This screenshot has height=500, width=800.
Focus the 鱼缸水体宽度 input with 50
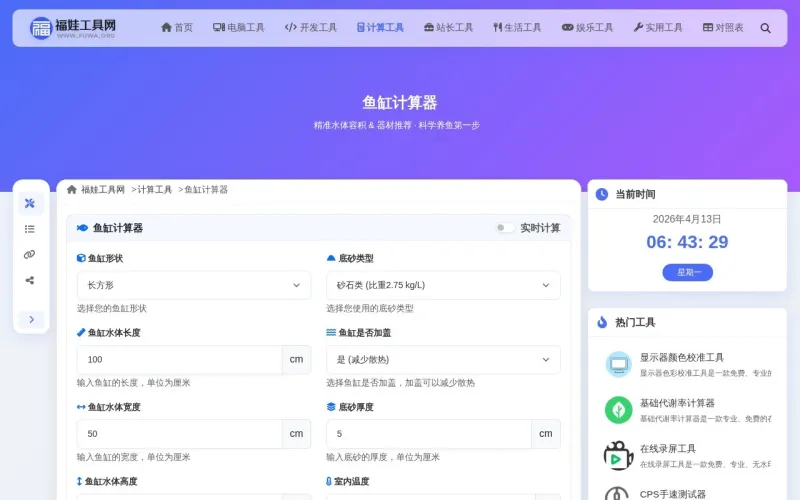pyautogui.click(x=180, y=434)
